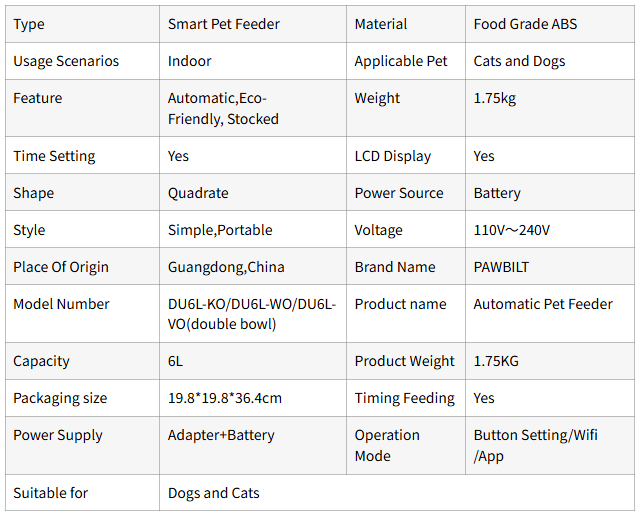Click the 'Automatic,Eco-Friendly, Stocked' feature value
Screen dimensions: 642x517
point(223,108)
